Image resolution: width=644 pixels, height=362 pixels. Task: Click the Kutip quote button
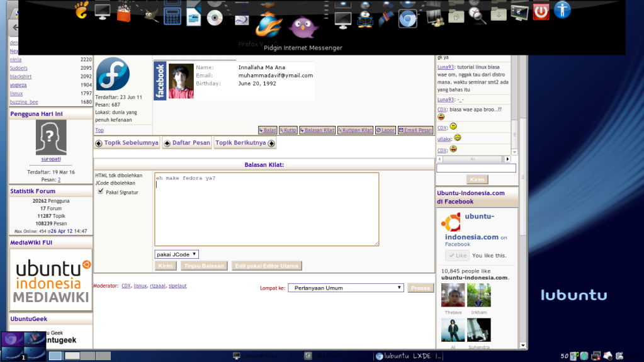point(288,130)
